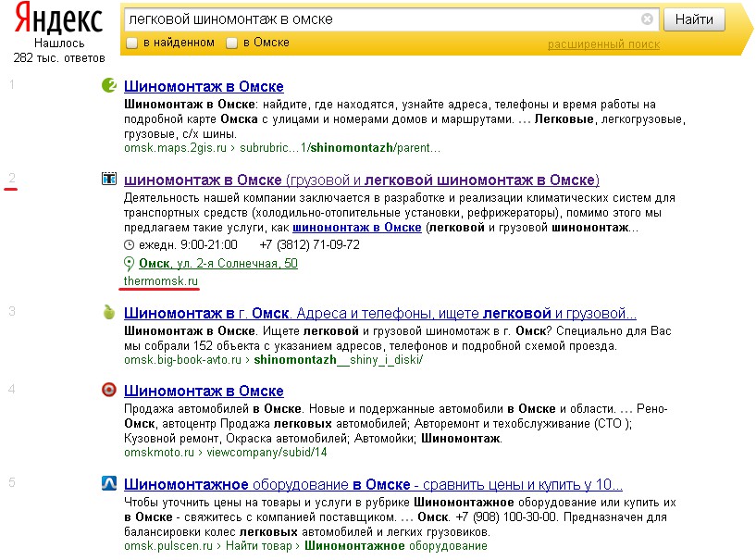Click working hours 'ежедн. 9:00-21:00'
Screen dimensions: 756x560
[x=188, y=244]
